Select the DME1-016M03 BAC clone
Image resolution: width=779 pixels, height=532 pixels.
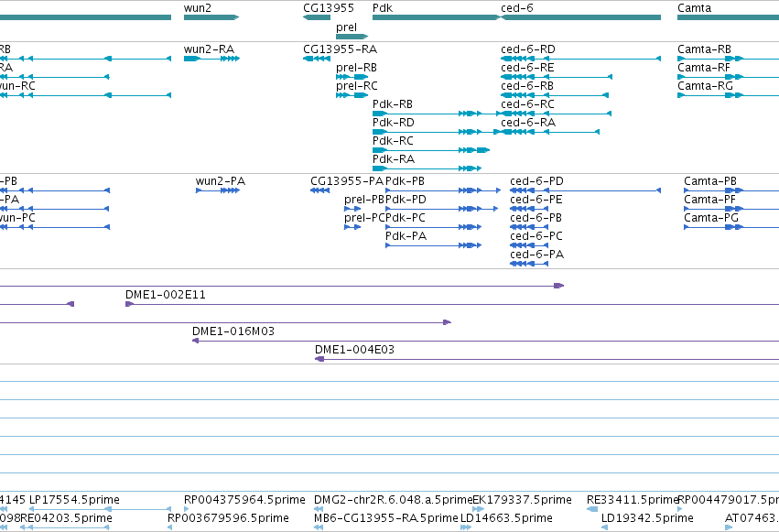tap(485, 341)
